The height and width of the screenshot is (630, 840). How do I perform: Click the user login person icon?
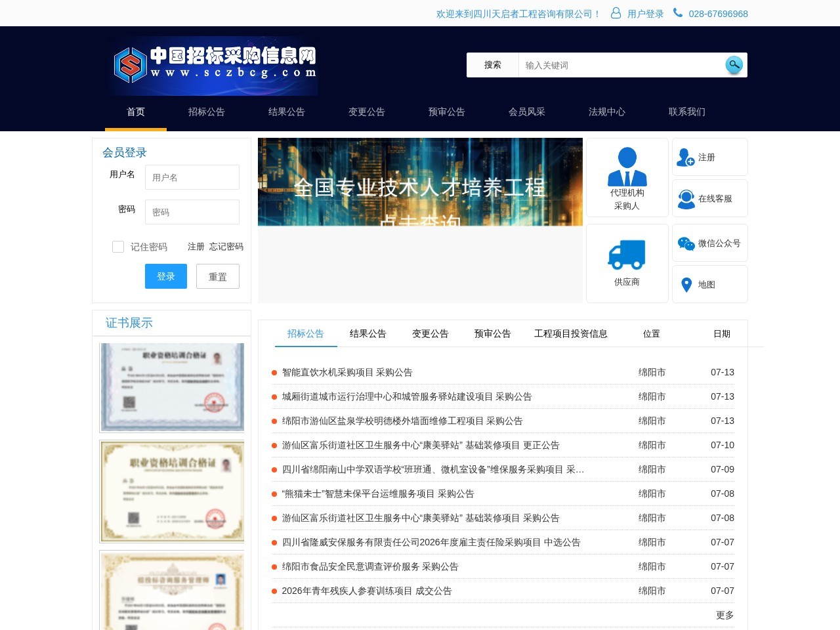[x=616, y=13]
